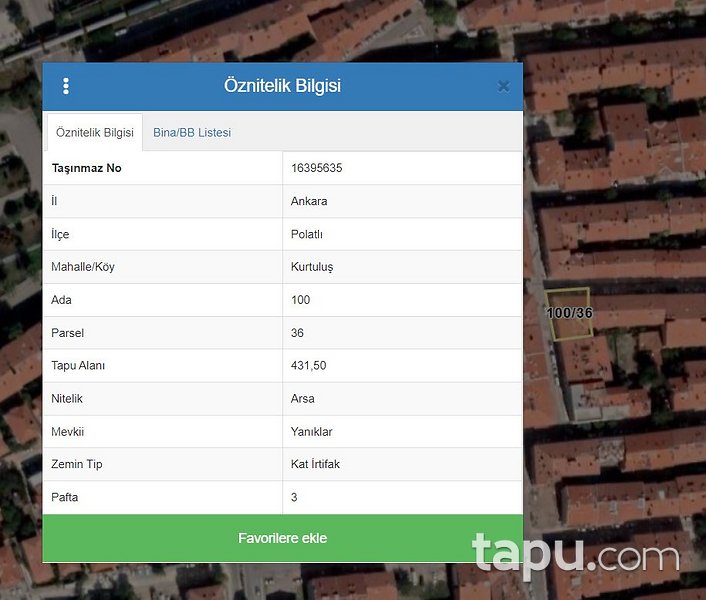Image resolution: width=706 pixels, height=600 pixels.
Task: Click the green Favorilere ekle button
Action: pyautogui.click(x=282, y=538)
